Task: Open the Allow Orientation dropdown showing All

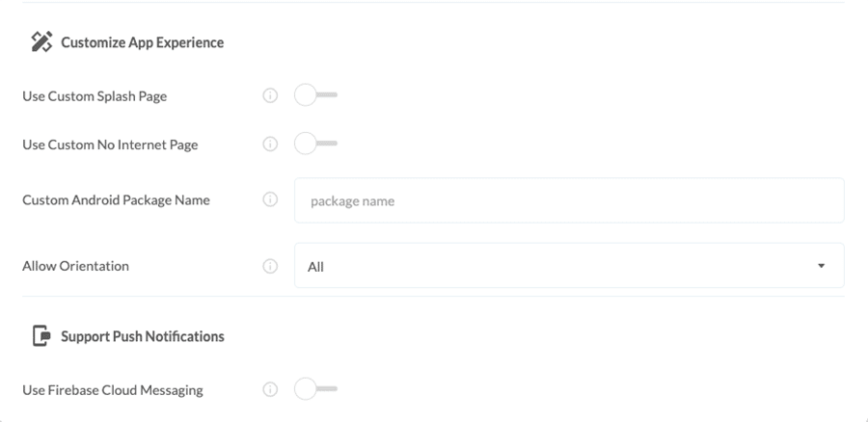Action: [569, 266]
